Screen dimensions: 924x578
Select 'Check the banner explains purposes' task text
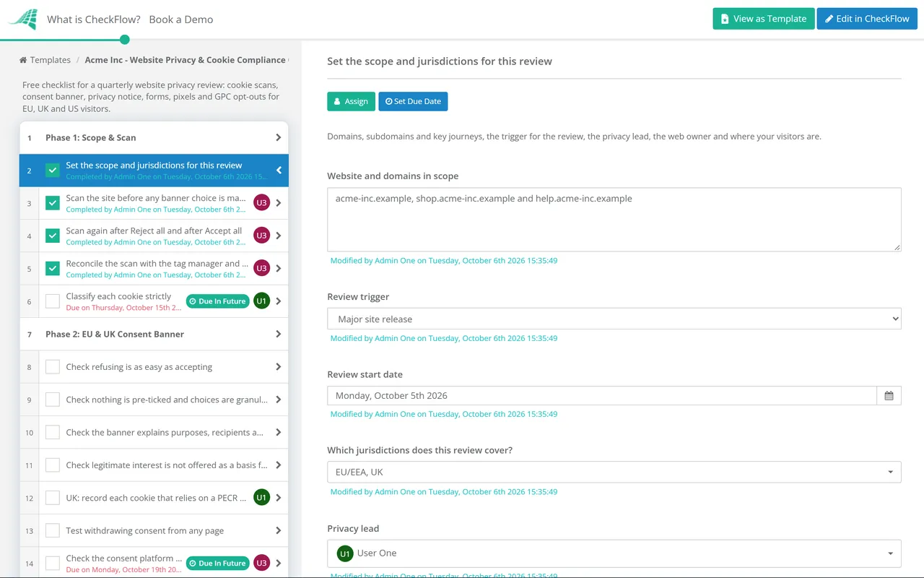point(165,432)
